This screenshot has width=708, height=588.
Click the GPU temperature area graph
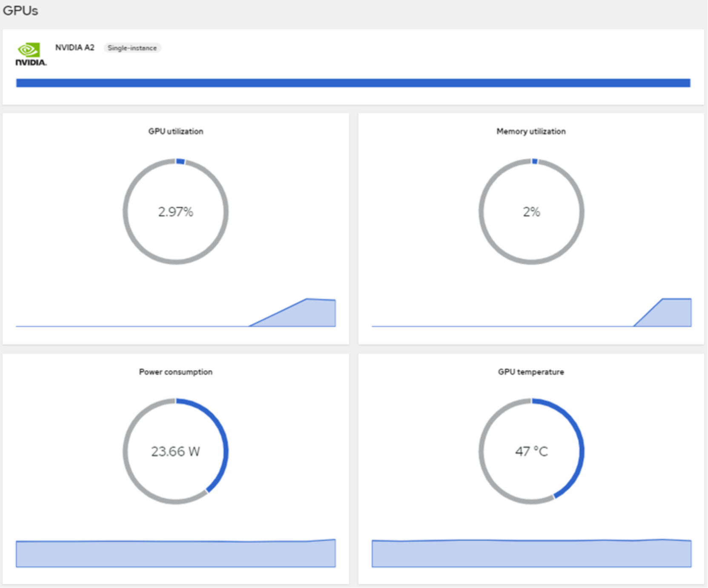531,553
